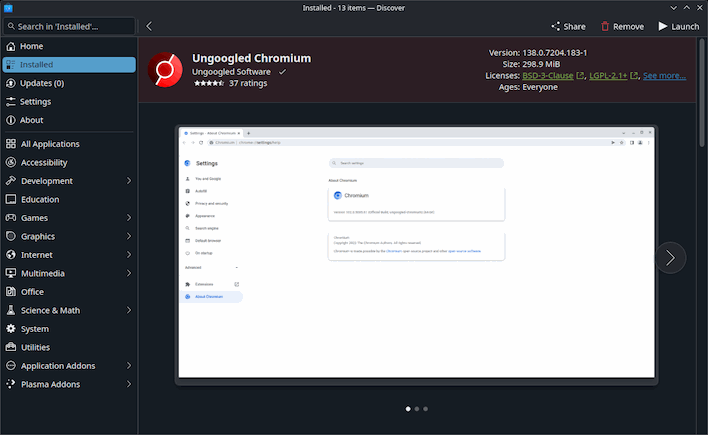Open the Home page in sidebar

pos(32,46)
